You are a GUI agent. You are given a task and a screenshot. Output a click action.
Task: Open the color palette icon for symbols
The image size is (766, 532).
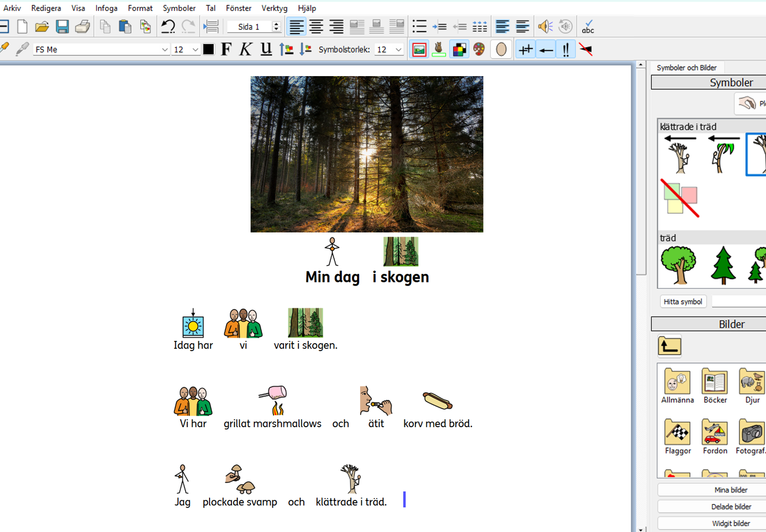479,49
